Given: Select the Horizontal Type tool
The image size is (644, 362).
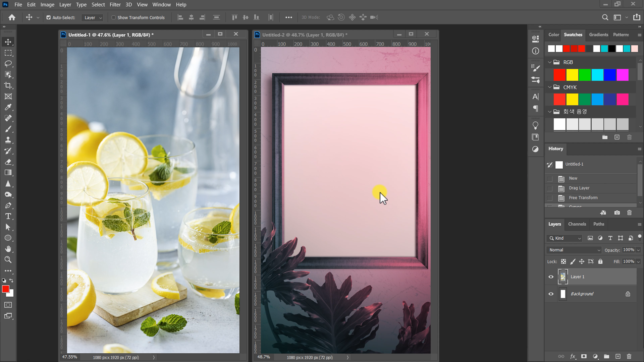Looking at the screenshot, I should [8, 216].
